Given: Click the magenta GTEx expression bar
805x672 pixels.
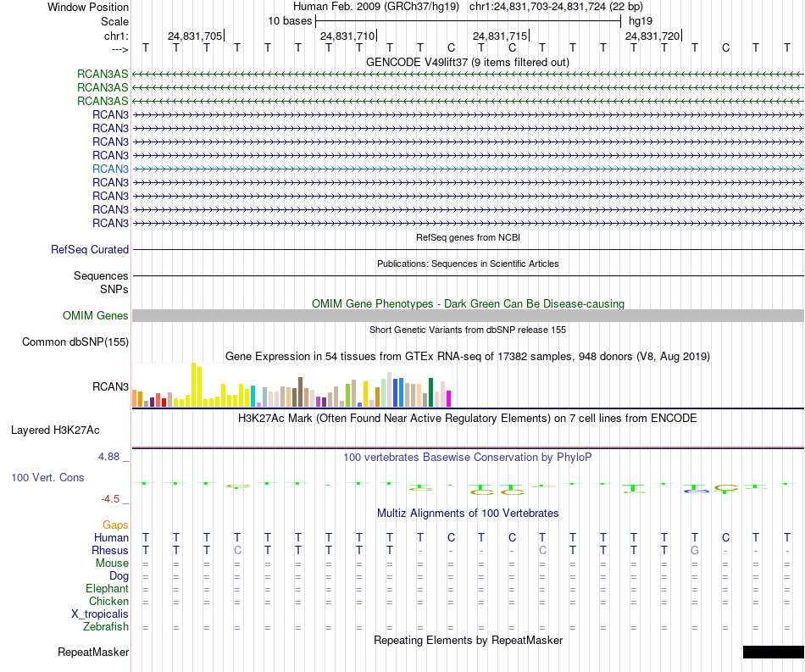Looking at the screenshot, I should pyautogui.click(x=449, y=399).
